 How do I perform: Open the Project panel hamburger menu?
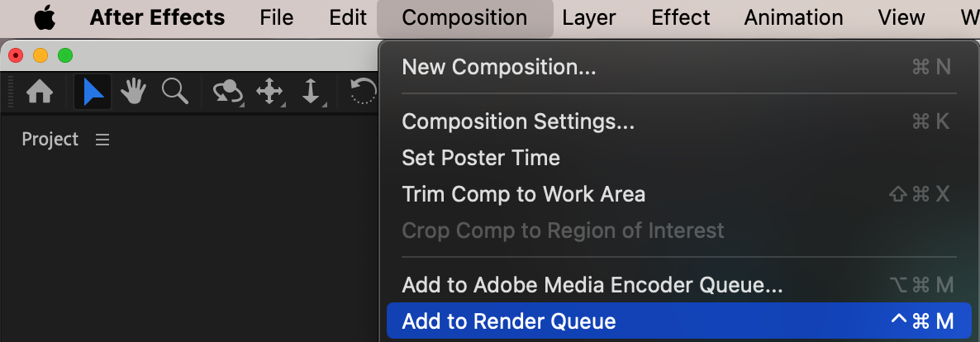click(102, 140)
